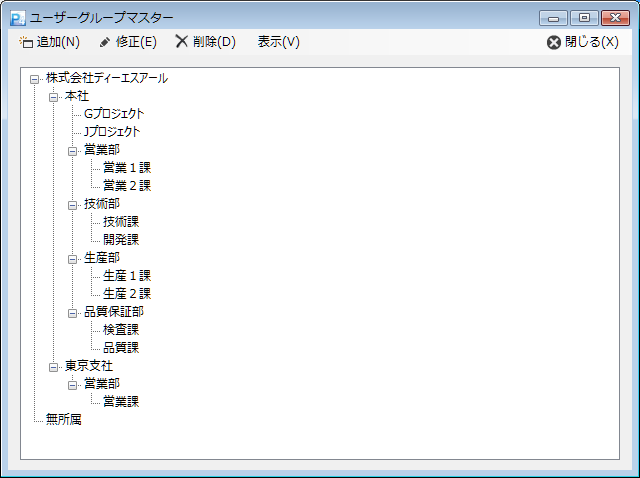The image size is (640, 478).
Task: Click the 修正(E) pencil icon
Action: [x=104, y=42]
